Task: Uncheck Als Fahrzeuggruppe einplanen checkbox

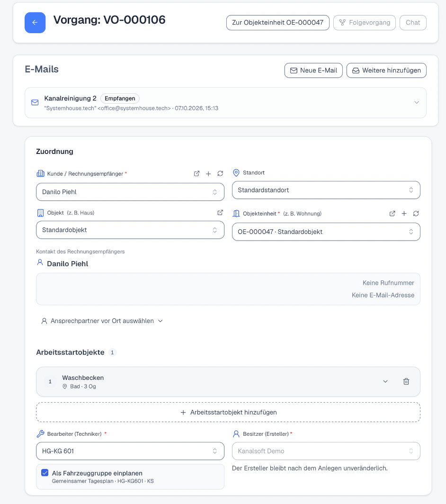Action: 45,473
